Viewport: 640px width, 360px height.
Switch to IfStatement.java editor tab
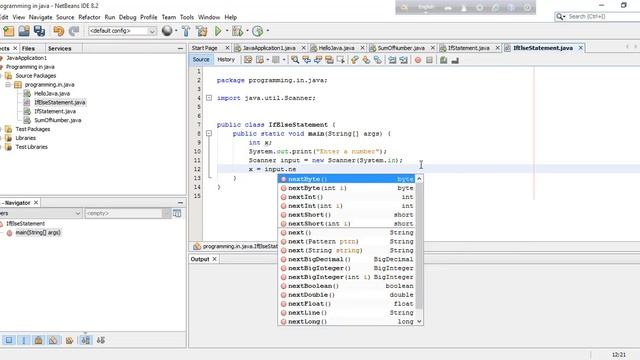(x=468, y=48)
